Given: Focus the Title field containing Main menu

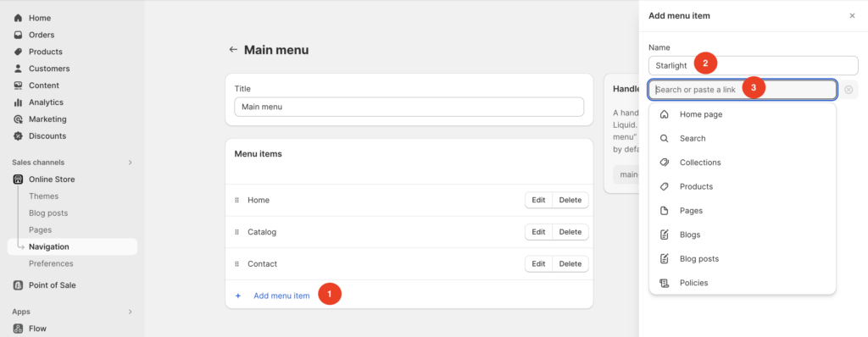Looking at the screenshot, I should [x=409, y=107].
